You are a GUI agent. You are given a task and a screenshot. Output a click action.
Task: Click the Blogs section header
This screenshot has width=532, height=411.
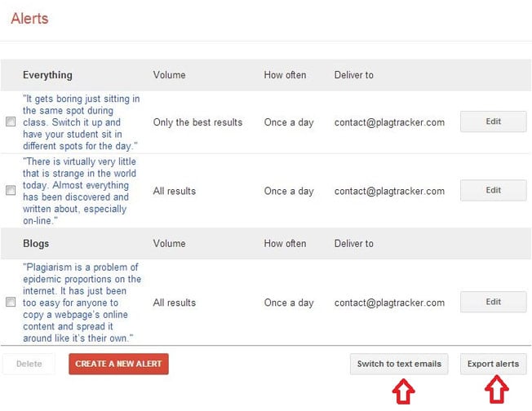pyautogui.click(x=36, y=244)
